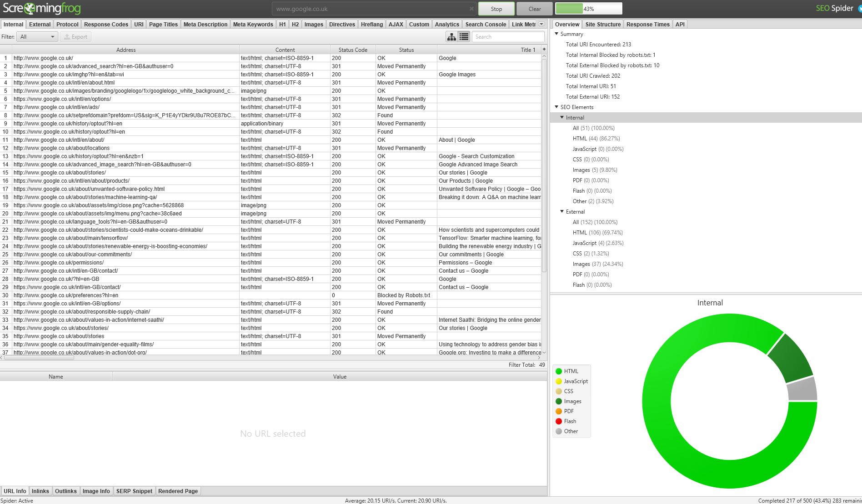Stop the running crawl
This screenshot has width=862, height=504.
point(496,9)
